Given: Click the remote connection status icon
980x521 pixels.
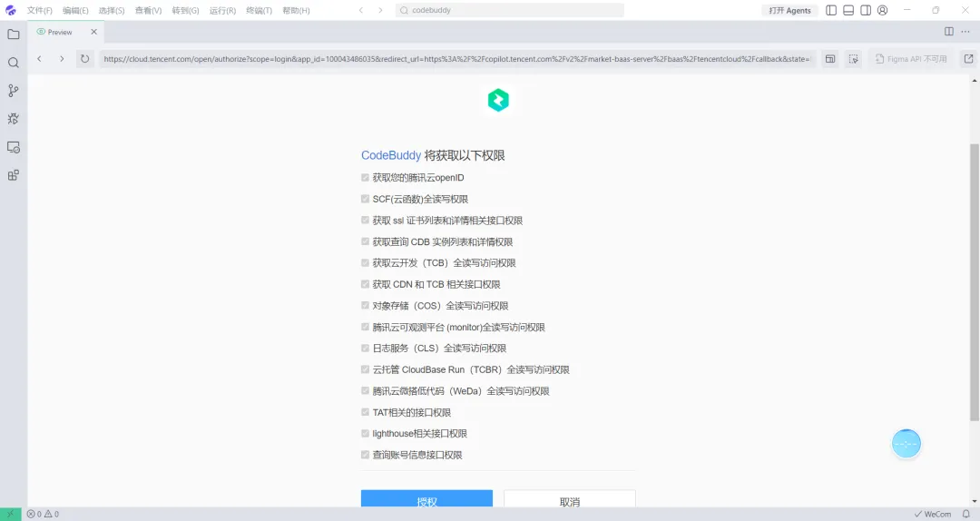Looking at the screenshot, I should [x=10, y=514].
